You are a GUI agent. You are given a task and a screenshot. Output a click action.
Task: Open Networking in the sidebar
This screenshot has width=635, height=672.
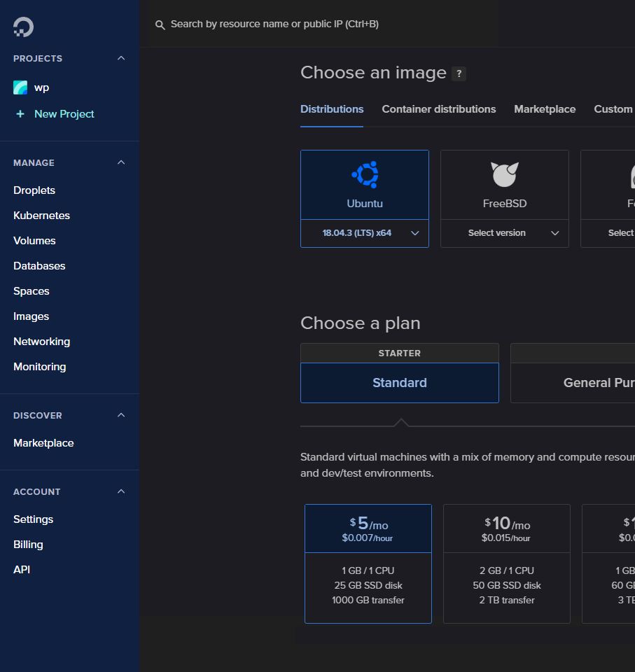pyautogui.click(x=41, y=342)
